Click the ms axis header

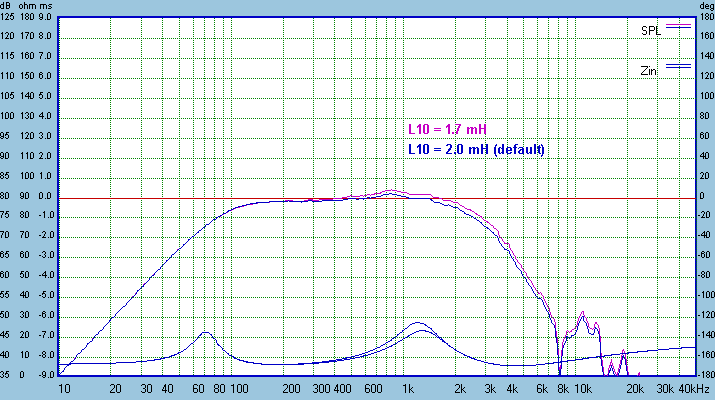[x=46, y=6]
